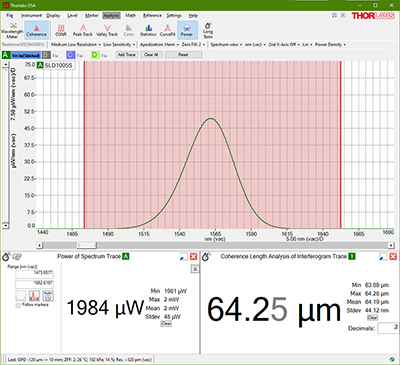Open the Marker menu
Image resolution: width=400 pixels, height=365 pixels.
tap(91, 16)
